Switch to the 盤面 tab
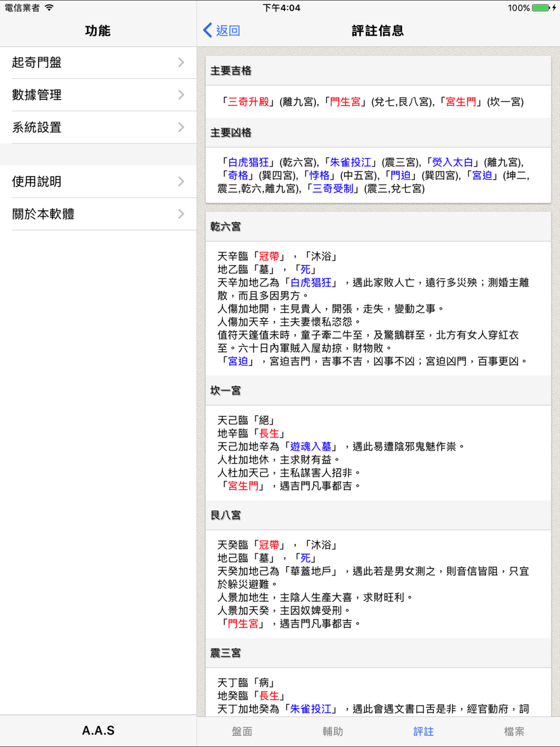 tap(242, 731)
